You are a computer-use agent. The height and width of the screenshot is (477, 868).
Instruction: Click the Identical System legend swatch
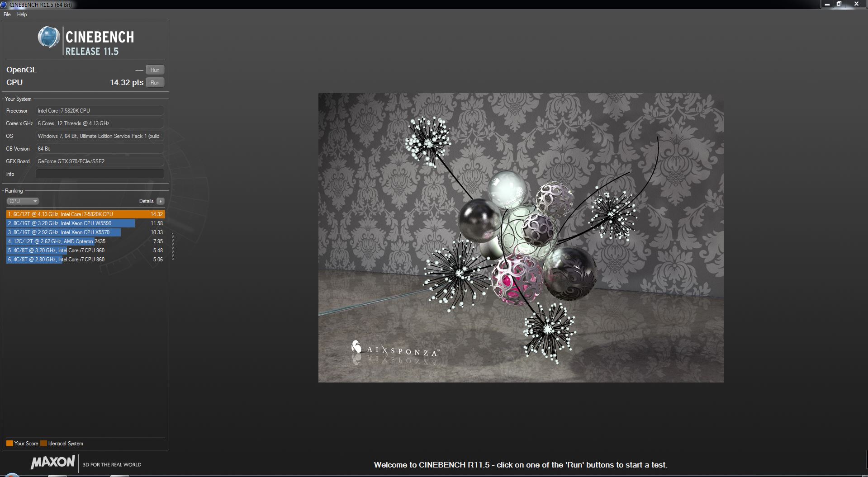[43, 444]
